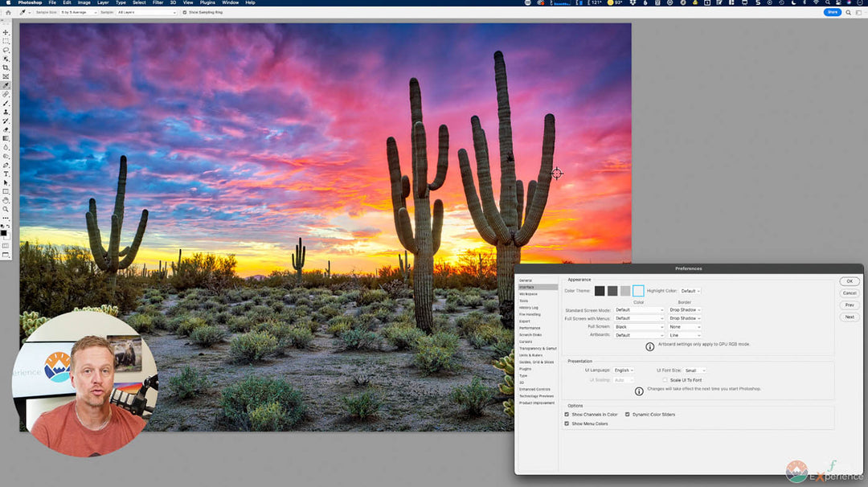This screenshot has width=868, height=487.
Task: Disable Show Menu Colors option
Action: coord(567,424)
